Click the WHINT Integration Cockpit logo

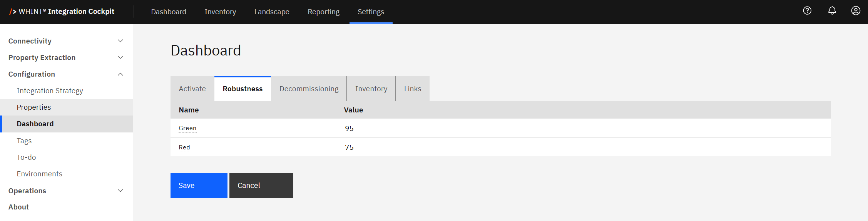pyautogui.click(x=62, y=12)
